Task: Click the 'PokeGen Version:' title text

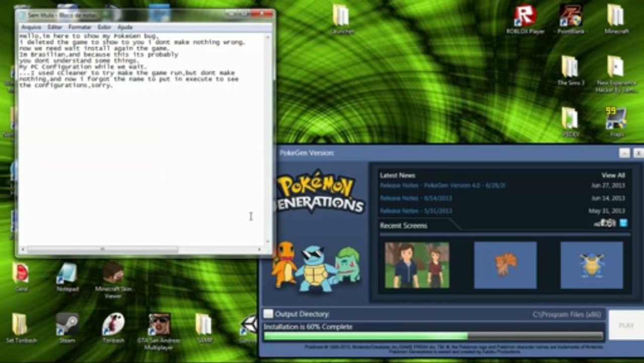Action: click(307, 153)
